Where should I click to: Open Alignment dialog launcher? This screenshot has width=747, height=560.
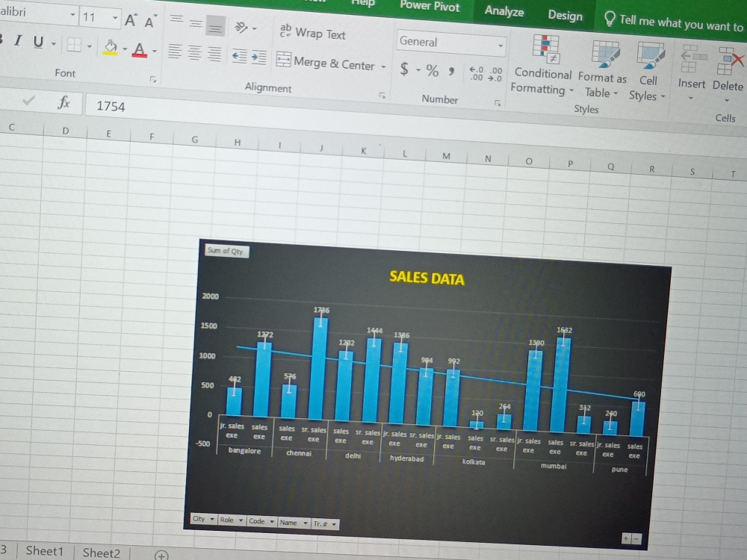[382, 96]
